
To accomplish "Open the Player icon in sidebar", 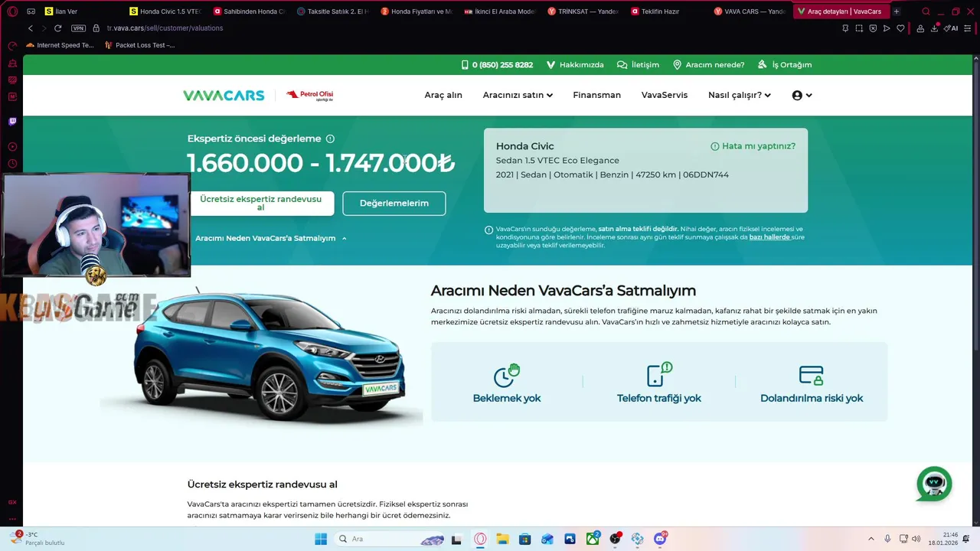I will tap(12, 147).
